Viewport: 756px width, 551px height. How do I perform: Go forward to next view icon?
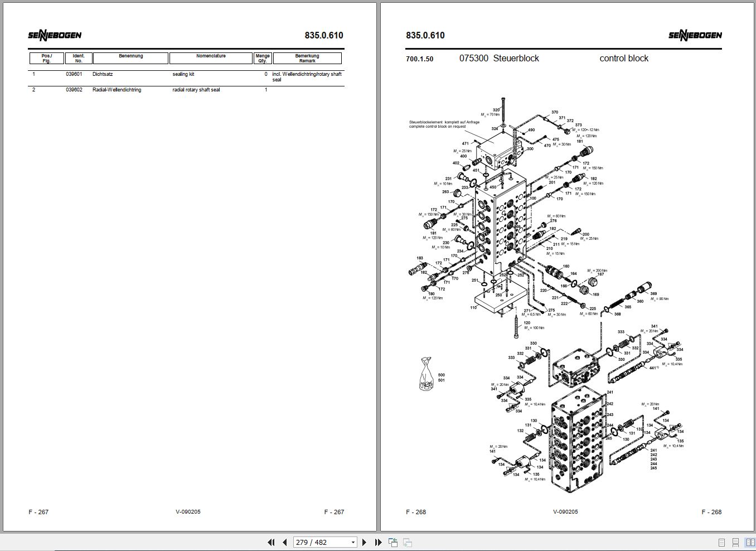(408, 542)
